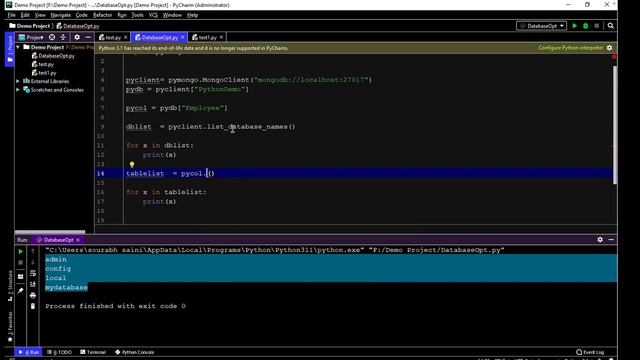Open the Window menu
This screenshot has height=360, width=640.
172,15
